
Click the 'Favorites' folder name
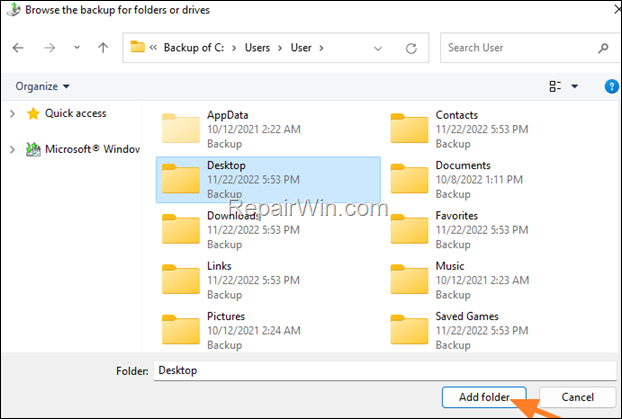tap(457, 216)
